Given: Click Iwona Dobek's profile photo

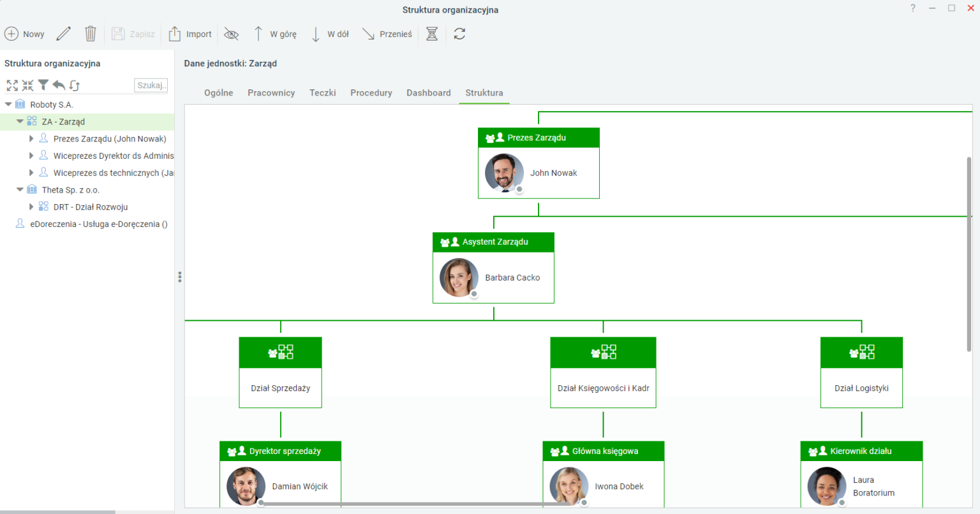Looking at the screenshot, I should click(x=569, y=487).
